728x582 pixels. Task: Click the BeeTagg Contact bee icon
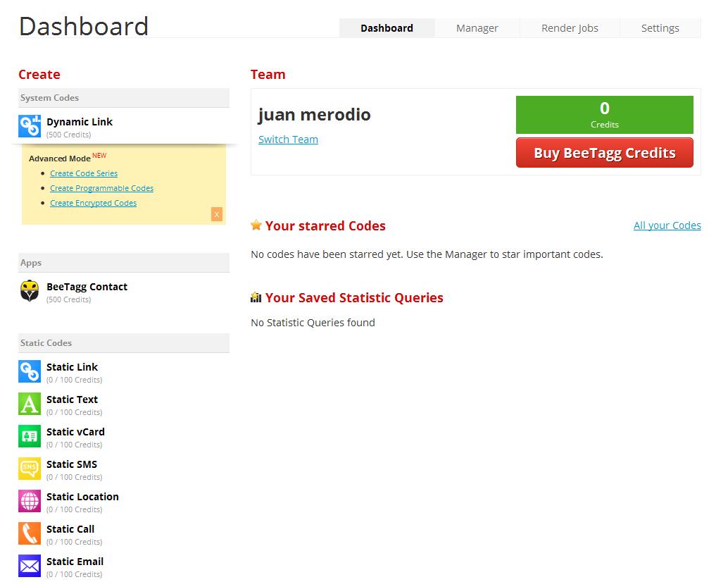point(30,291)
